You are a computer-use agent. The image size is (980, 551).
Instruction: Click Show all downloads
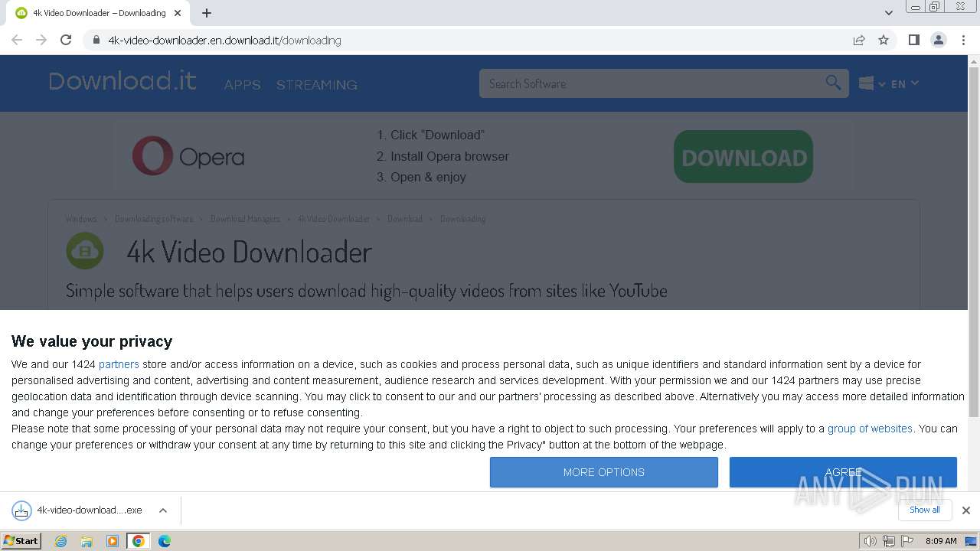(x=924, y=510)
